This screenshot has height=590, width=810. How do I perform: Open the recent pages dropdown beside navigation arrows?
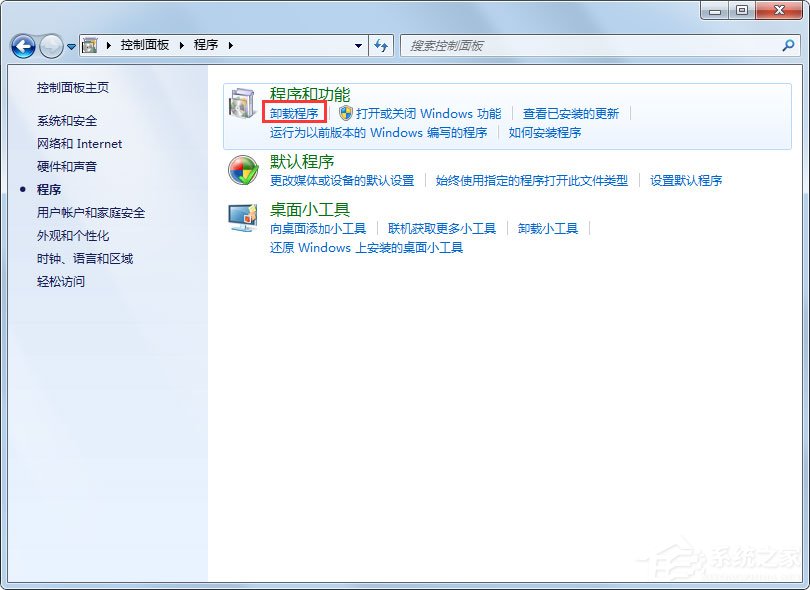[70, 46]
